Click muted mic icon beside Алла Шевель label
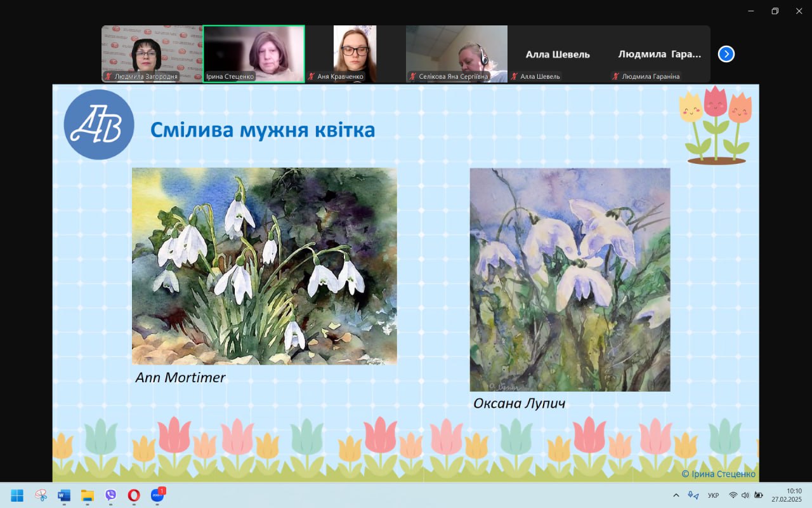The image size is (812, 508). (x=514, y=76)
